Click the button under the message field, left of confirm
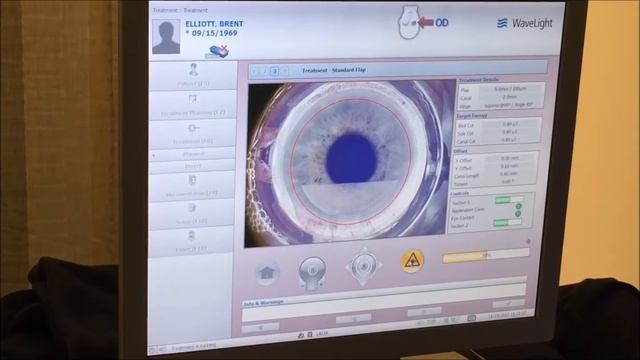 tap(424, 312)
